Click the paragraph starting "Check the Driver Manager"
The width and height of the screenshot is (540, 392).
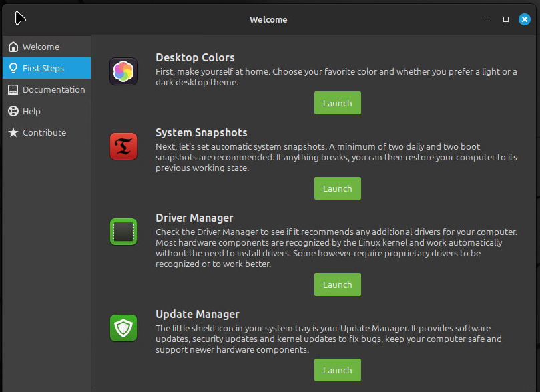tap(336, 248)
